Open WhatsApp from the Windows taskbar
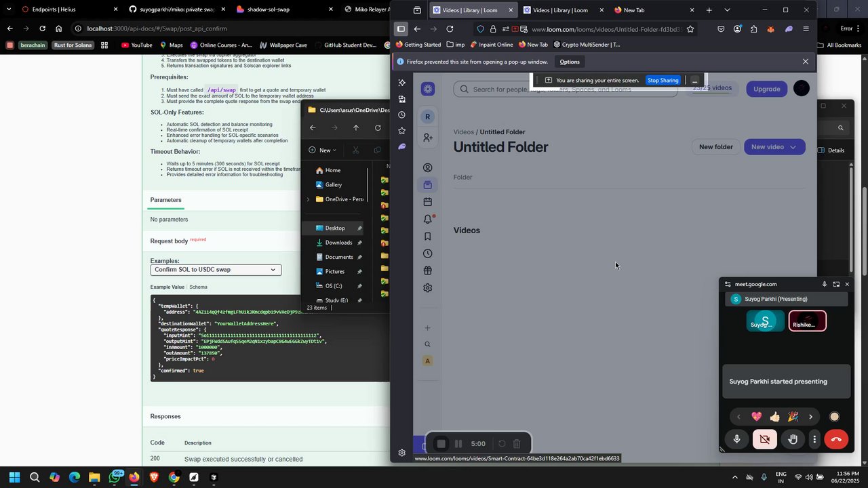Viewport: 868px width, 488px height. pos(115,478)
